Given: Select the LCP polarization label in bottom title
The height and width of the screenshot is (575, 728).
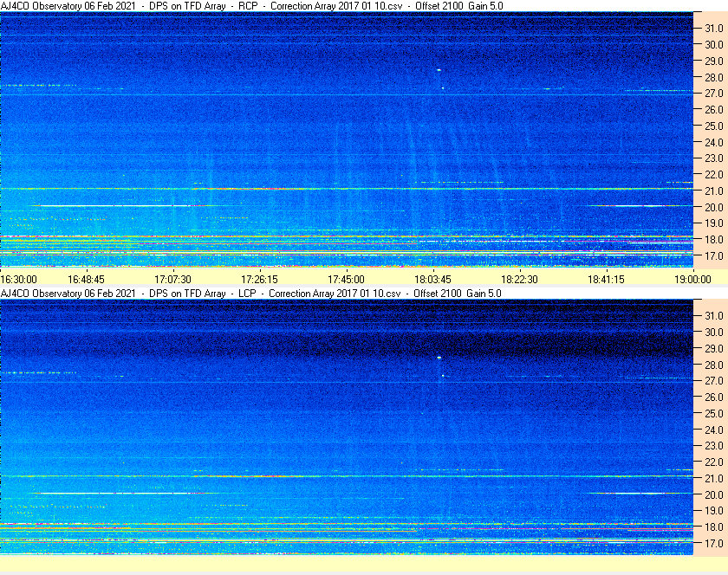Looking at the screenshot, I should point(247,294).
